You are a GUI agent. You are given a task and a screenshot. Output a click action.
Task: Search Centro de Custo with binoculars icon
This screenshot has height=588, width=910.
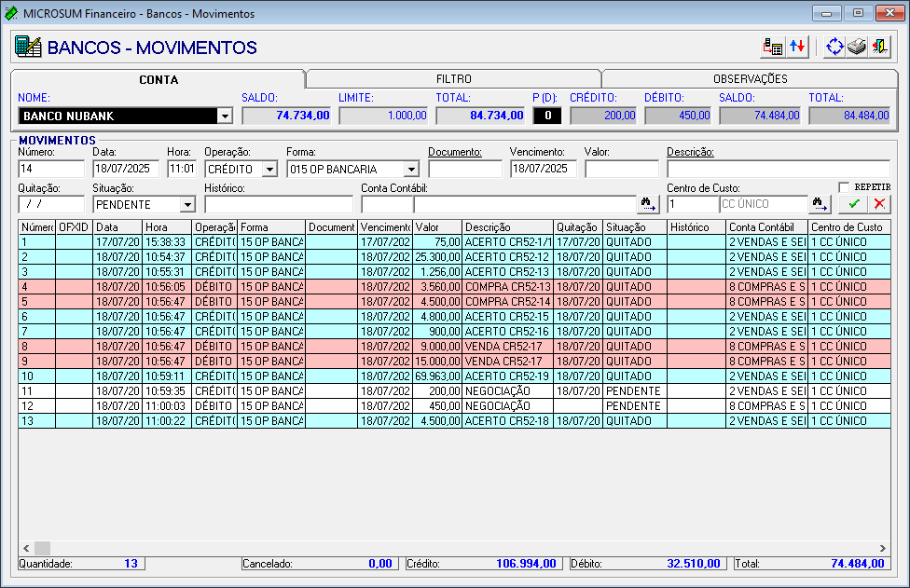(x=820, y=204)
